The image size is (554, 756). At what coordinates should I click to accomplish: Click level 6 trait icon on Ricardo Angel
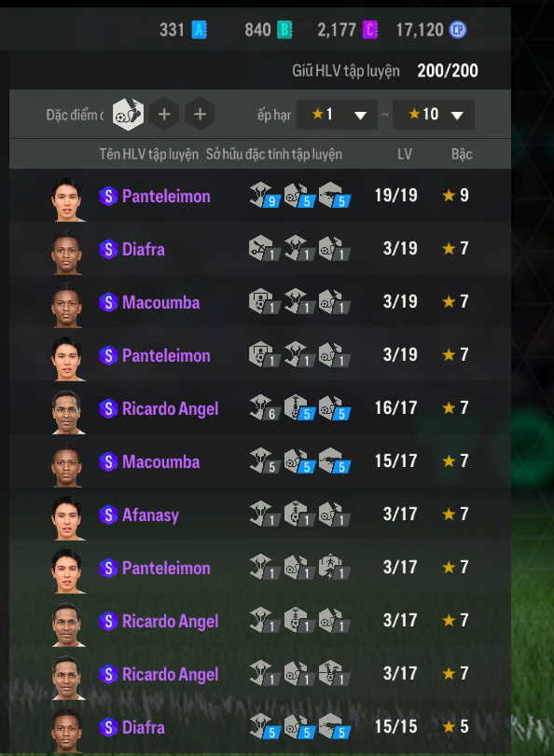(x=264, y=408)
